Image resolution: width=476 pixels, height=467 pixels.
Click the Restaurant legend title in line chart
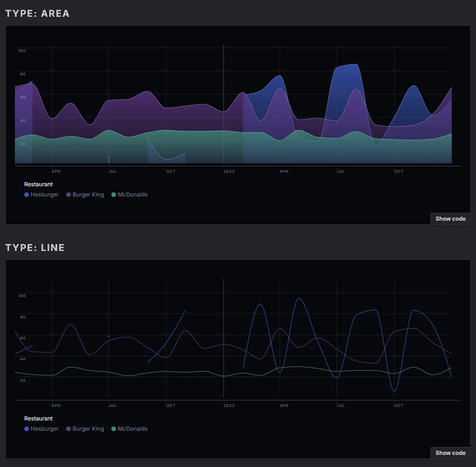[x=38, y=419]
